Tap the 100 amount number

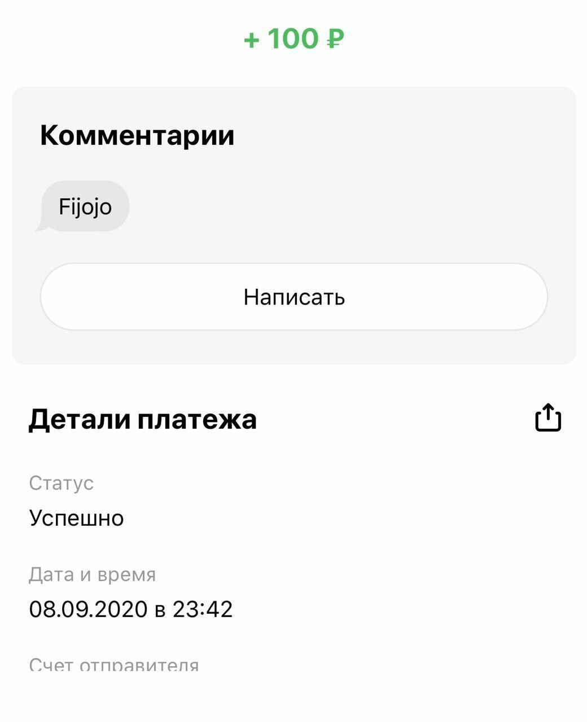[293, 39]
